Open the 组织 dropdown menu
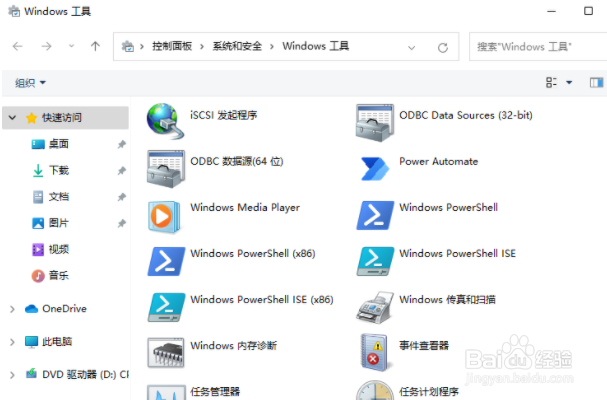This screenshot has height=400, width=607. click(30, 82)
